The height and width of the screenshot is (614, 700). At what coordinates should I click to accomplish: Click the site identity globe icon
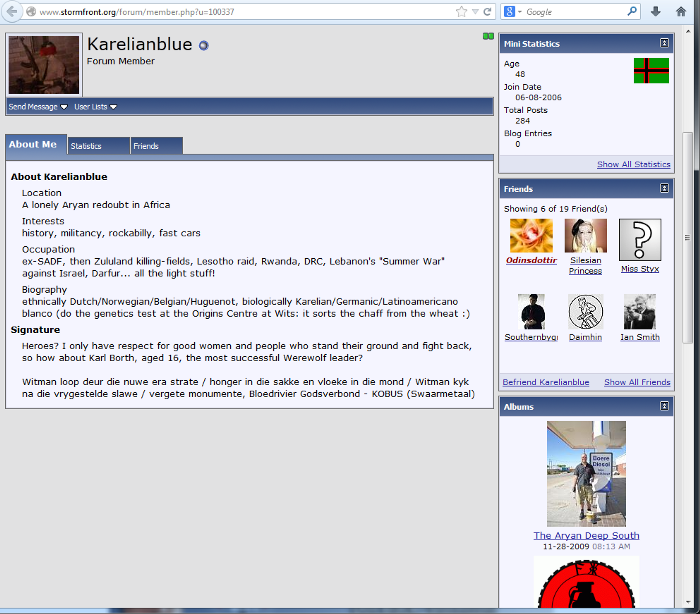point(31,12)
